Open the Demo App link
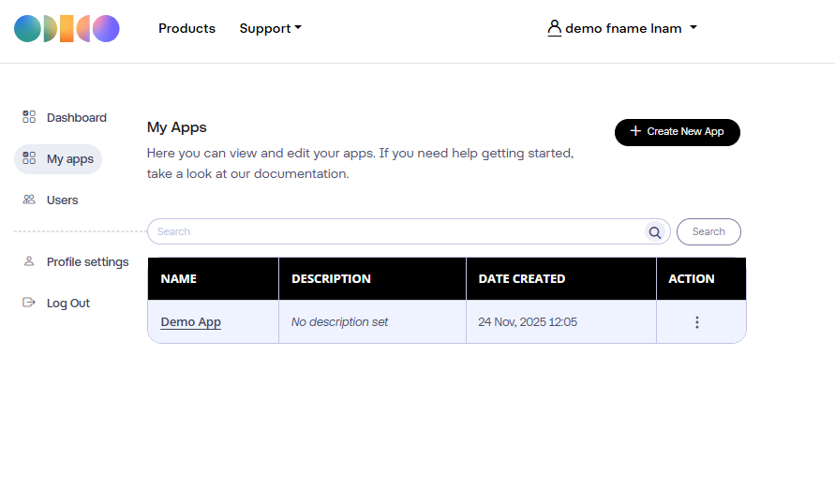This screenshot has height=504, width=835. [x=191, y=322]
